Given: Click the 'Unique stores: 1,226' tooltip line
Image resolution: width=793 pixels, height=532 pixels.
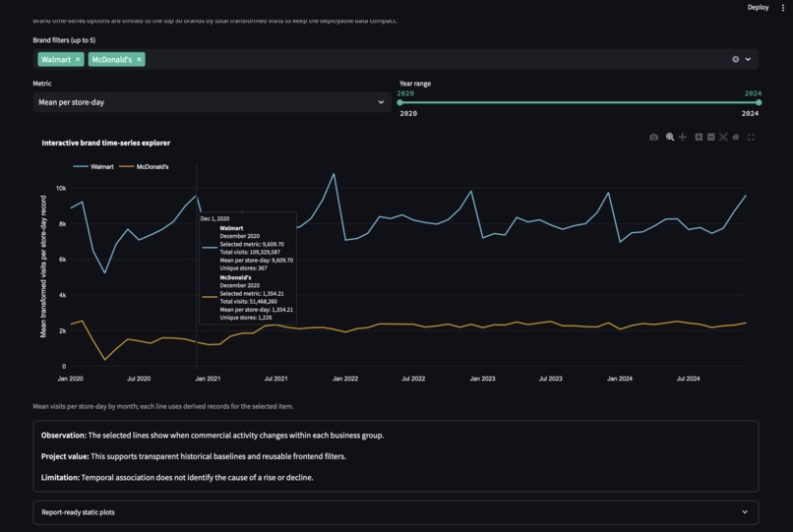Looking at the screenshot, I should coord(246,318).
